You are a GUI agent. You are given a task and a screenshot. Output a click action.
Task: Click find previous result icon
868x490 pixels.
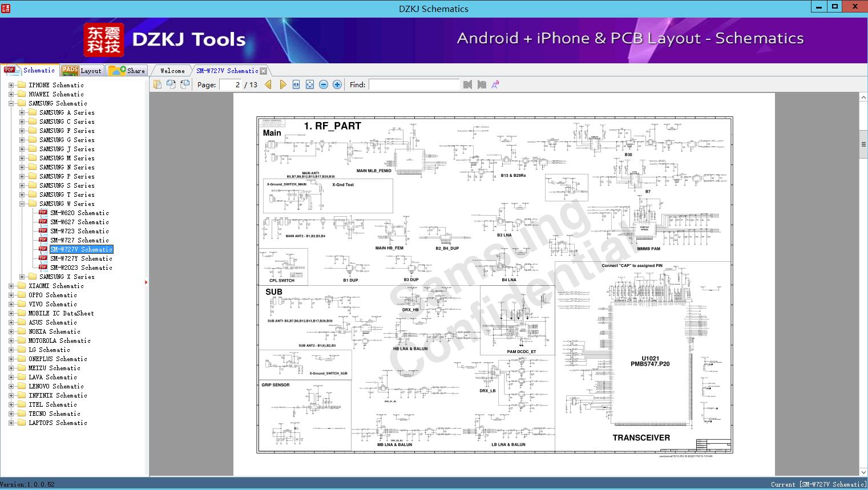[x=468, y=84]
